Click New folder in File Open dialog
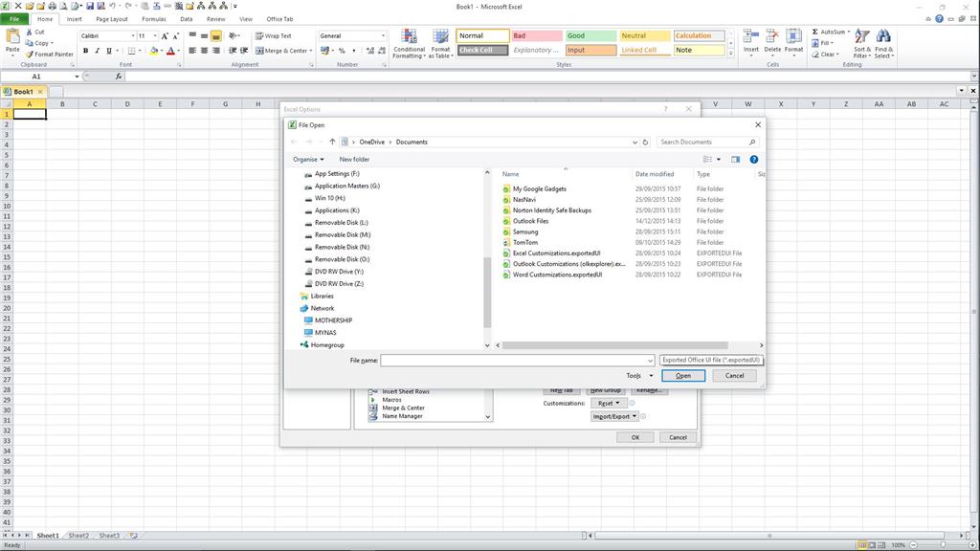980x551 pixels. tap(354, 160)
